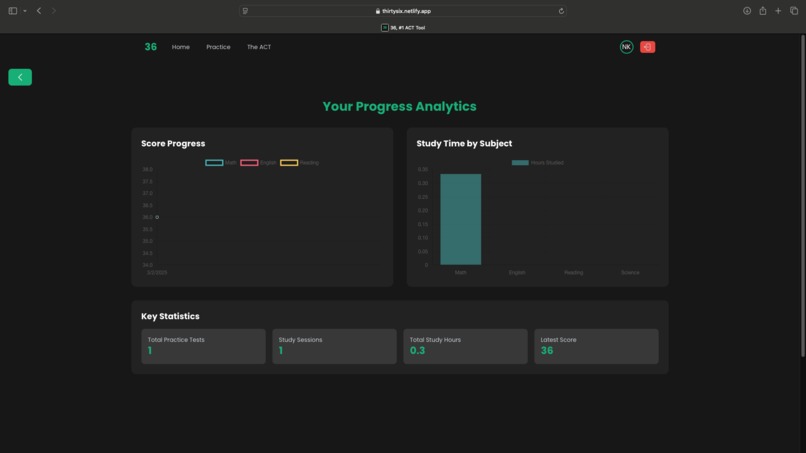Click the '0.3' total study hours value

(x=417, y=351)
